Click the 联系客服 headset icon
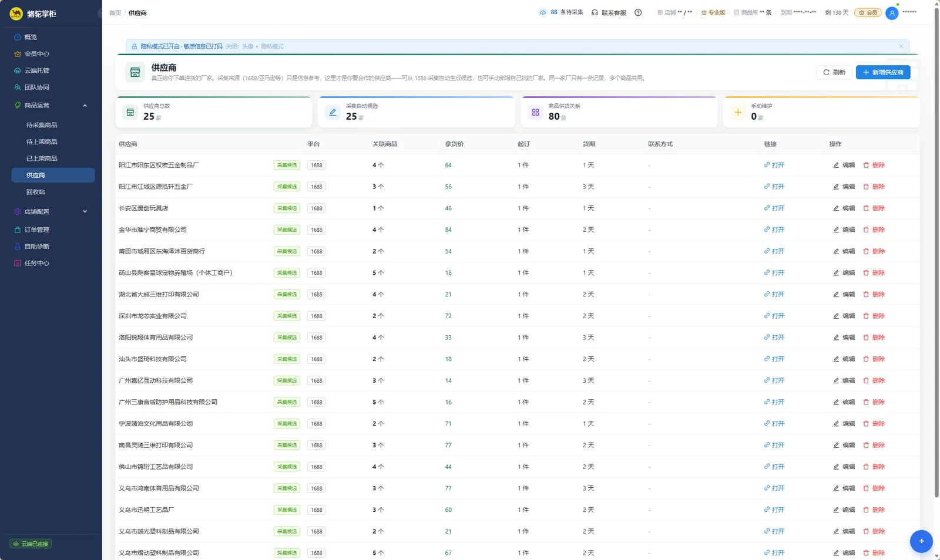The image size is (940, 560). click(595, 12)
